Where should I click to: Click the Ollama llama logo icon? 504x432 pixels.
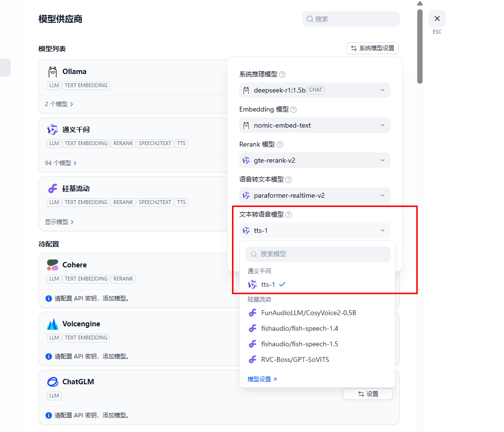click(x=53, y=72)
